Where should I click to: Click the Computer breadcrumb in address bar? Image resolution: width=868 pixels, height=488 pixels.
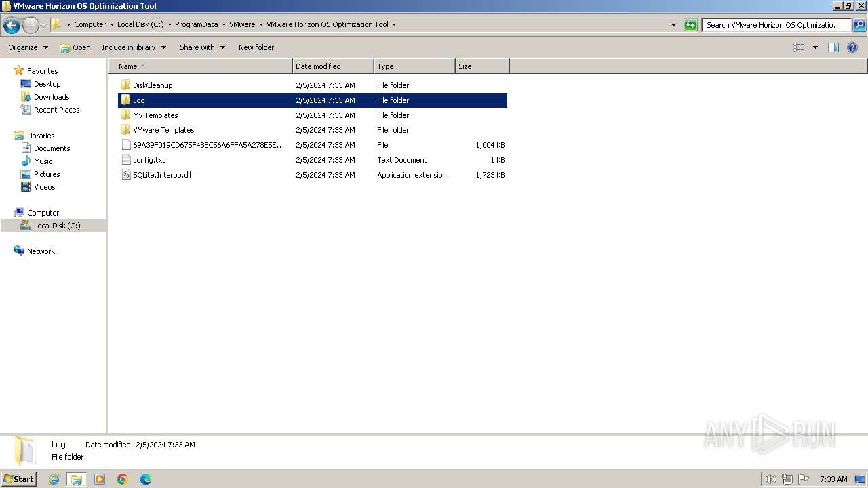[90, 24]
